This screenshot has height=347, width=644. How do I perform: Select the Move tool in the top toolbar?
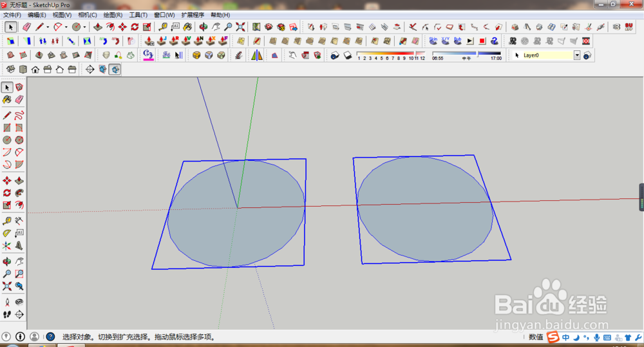(x=122, y=27)
